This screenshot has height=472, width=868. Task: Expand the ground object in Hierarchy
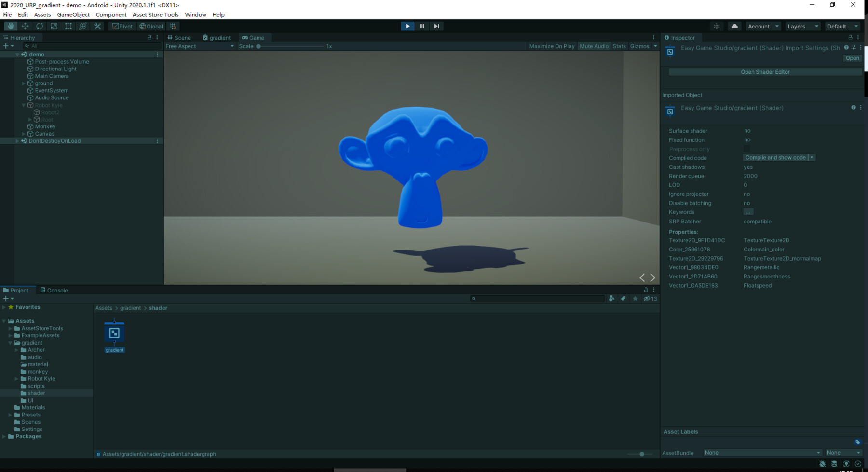pos(24,83)
